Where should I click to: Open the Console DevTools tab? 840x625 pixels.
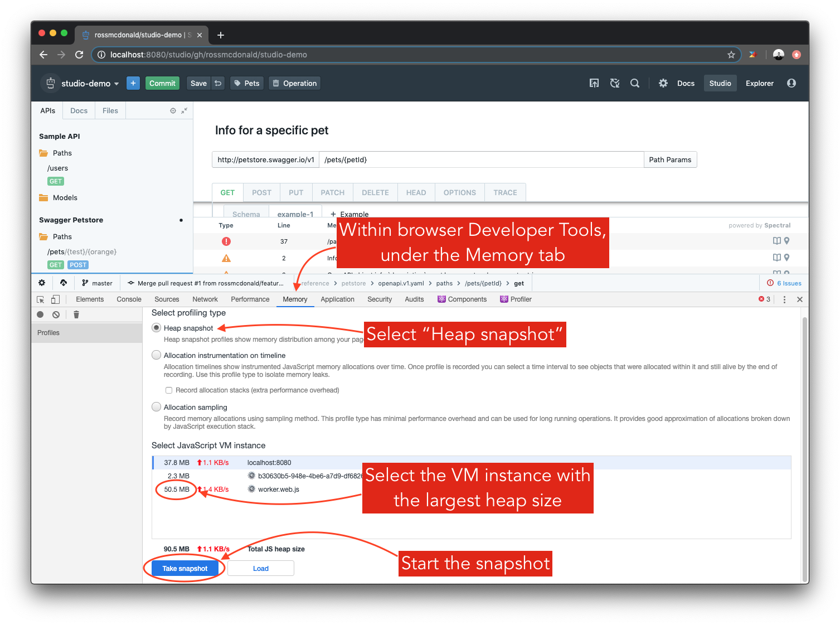coord(129,299)
